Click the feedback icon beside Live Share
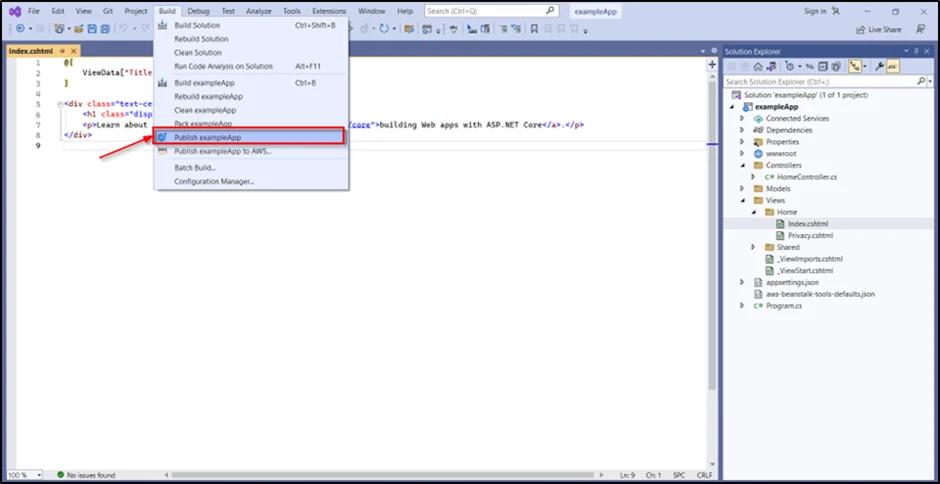The height and width of the screenshot is (484, 940). tap(921, 29)
